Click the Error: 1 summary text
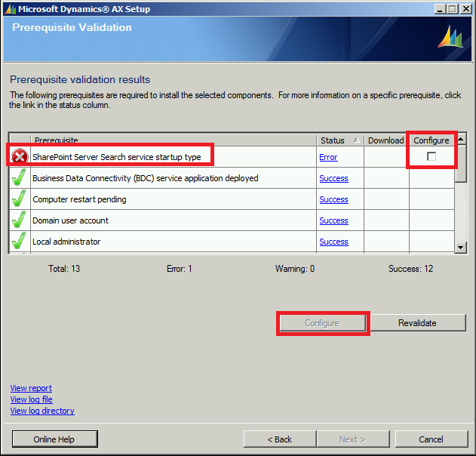 179,269
